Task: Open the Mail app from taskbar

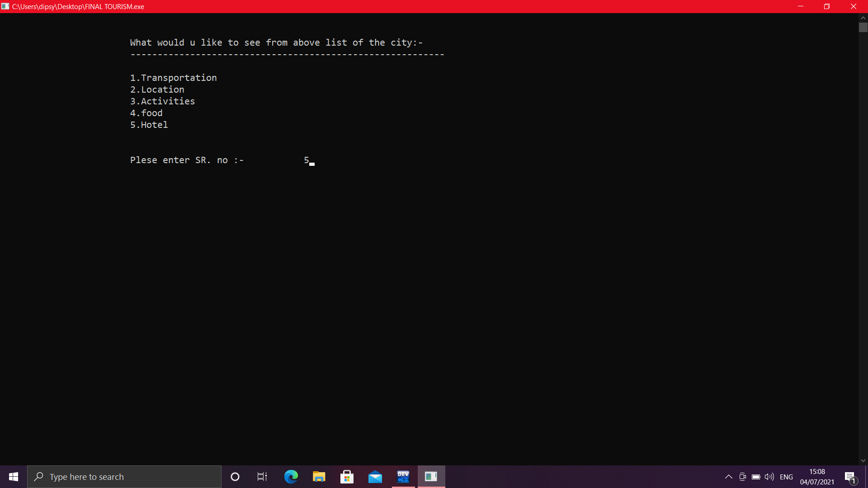Action: [375, 477]
